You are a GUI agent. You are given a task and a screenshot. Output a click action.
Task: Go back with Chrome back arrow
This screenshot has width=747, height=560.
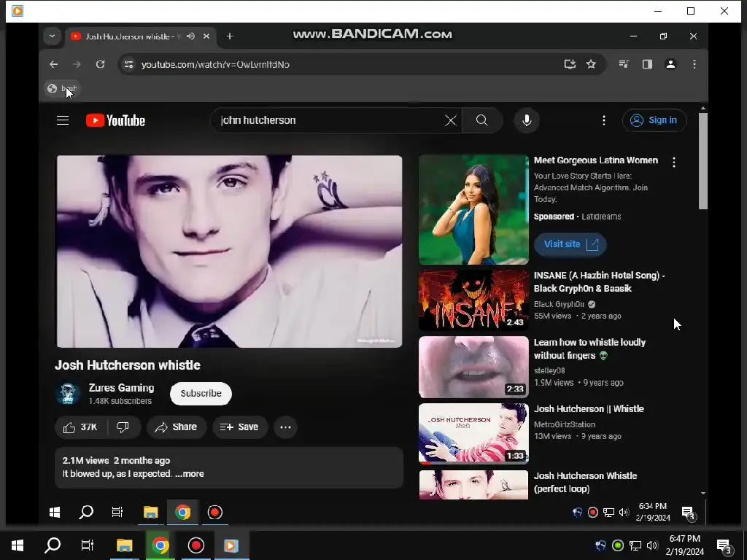pos(54,64)
